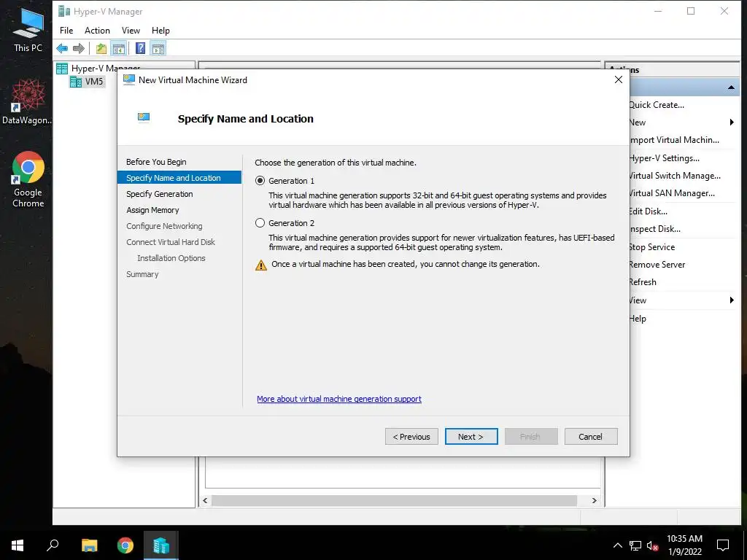Screen dimensions: 747x560
Task: Click the Up One Level folder icon
Action: (x=101, y=48)
